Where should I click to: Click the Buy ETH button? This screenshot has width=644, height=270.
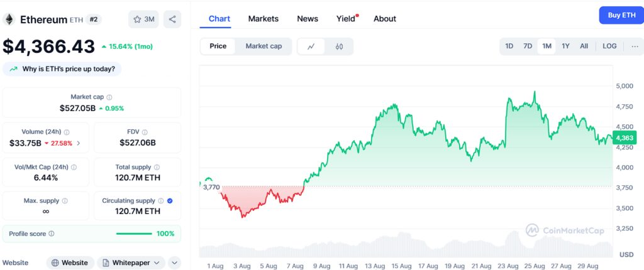621,15
